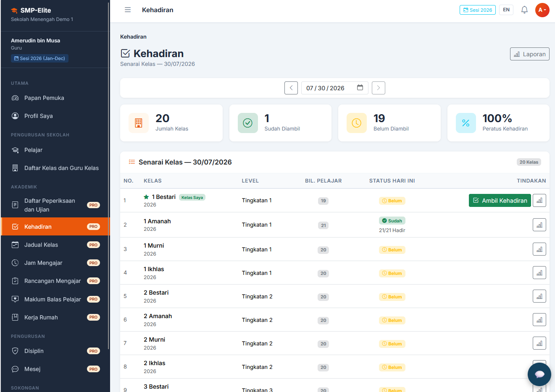This screenshot has width=555, height=392.
Task: Open the user avatar dropdown
Action: (542, 10)
